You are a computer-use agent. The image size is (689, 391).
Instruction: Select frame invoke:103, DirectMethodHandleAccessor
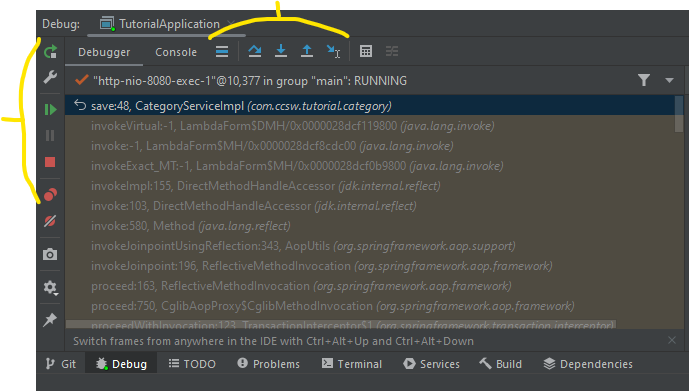(x=370, y=206)
